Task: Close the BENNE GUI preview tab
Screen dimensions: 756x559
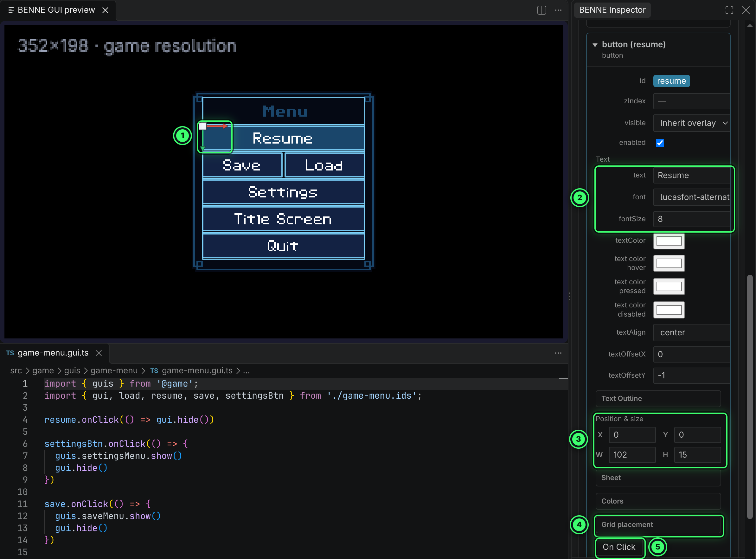Action: 106,10
